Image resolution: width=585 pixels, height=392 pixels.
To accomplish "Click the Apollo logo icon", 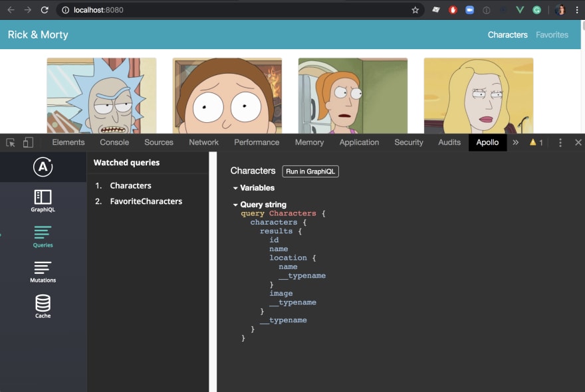I will click(43, 167).
